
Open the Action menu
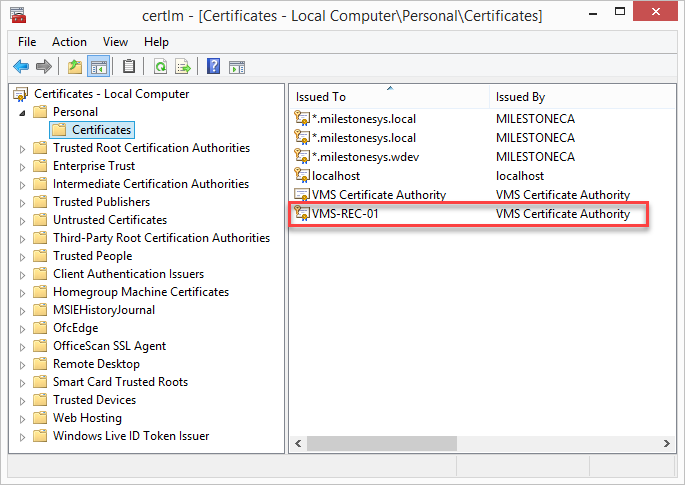click(x=69, y=42)
